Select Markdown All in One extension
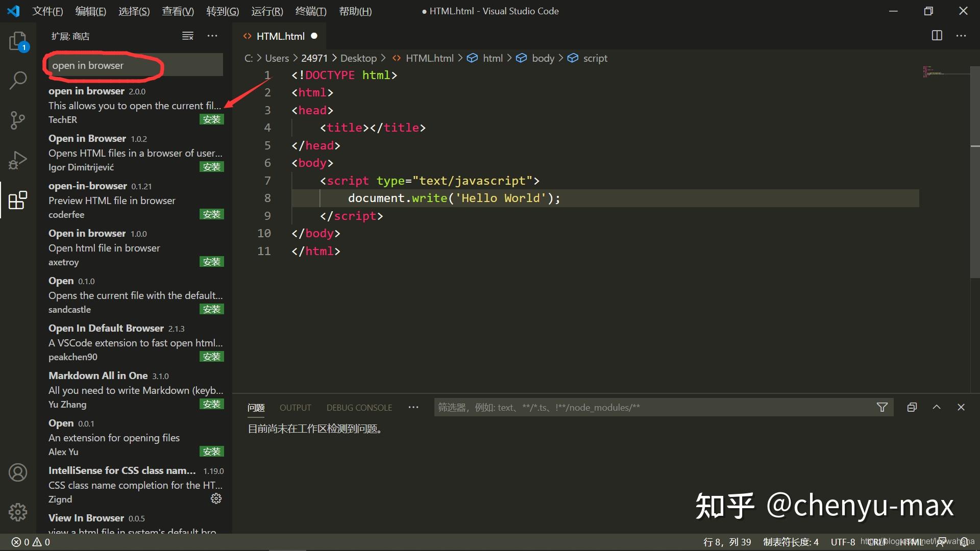This screenshot has width=980, height=551. click(135, 390)
